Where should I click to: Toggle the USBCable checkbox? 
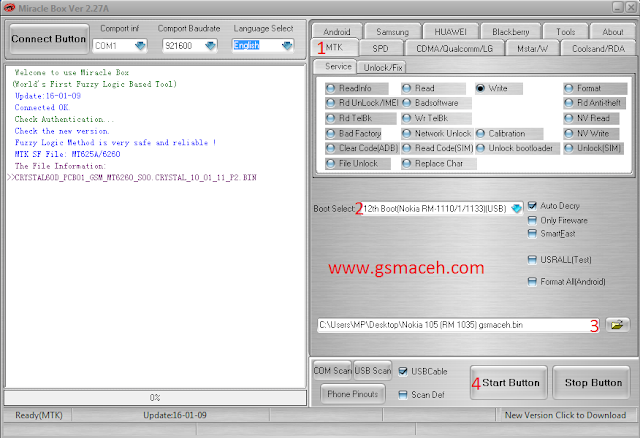(403, 371)
